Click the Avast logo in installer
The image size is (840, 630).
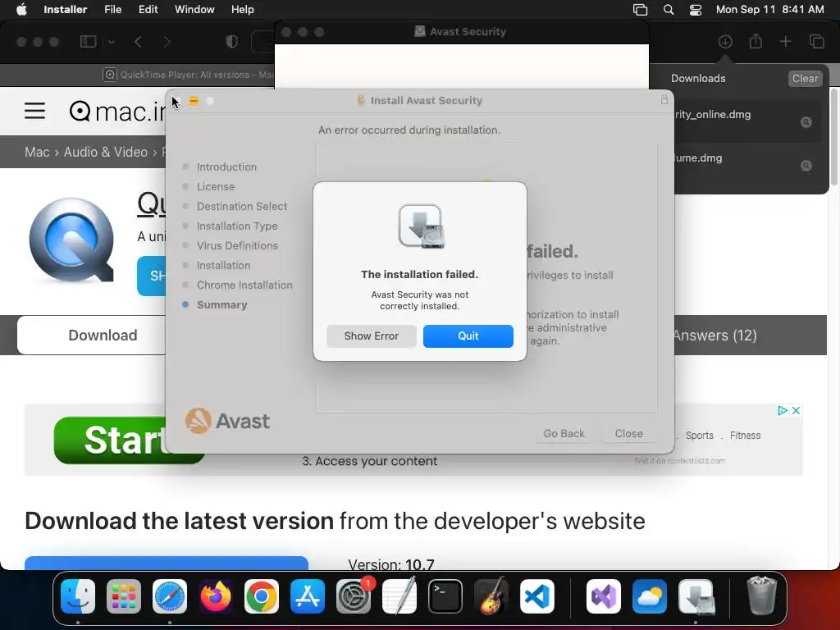(x=228, y=421)
